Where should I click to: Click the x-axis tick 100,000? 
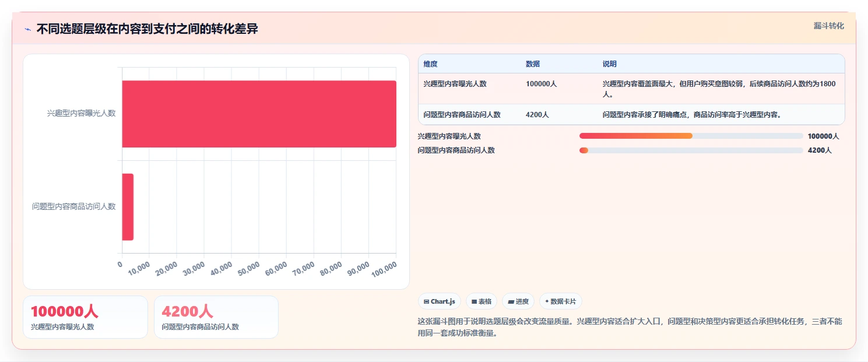point(383,269)
